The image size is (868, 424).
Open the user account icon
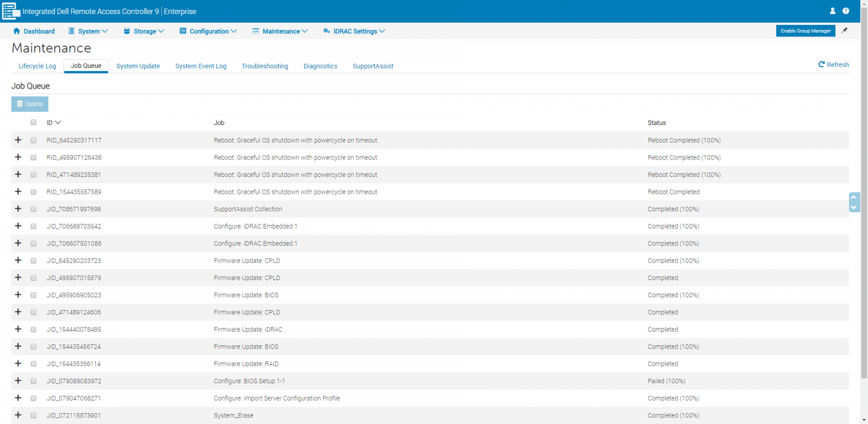[x=833, y=11]
